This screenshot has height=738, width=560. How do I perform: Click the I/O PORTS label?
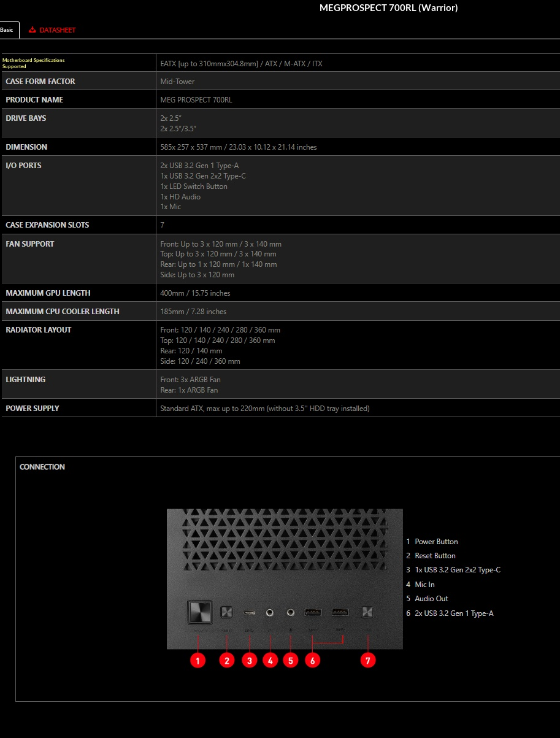(x=23, y=166)
